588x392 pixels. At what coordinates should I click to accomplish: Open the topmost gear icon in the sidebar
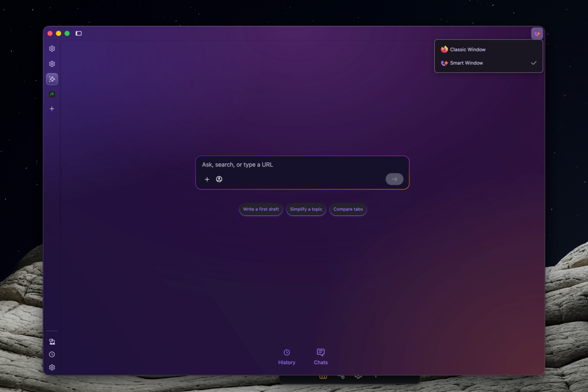tap(52, 48)
